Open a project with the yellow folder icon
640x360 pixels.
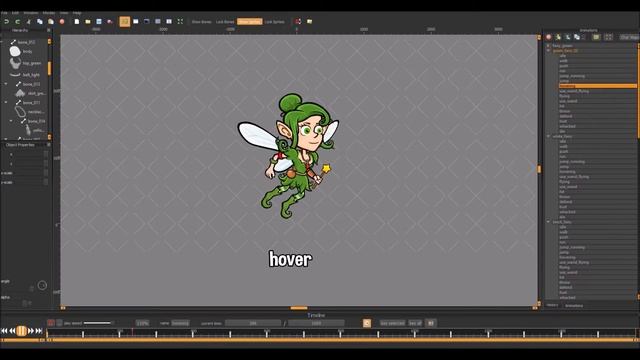click(88, 22)
